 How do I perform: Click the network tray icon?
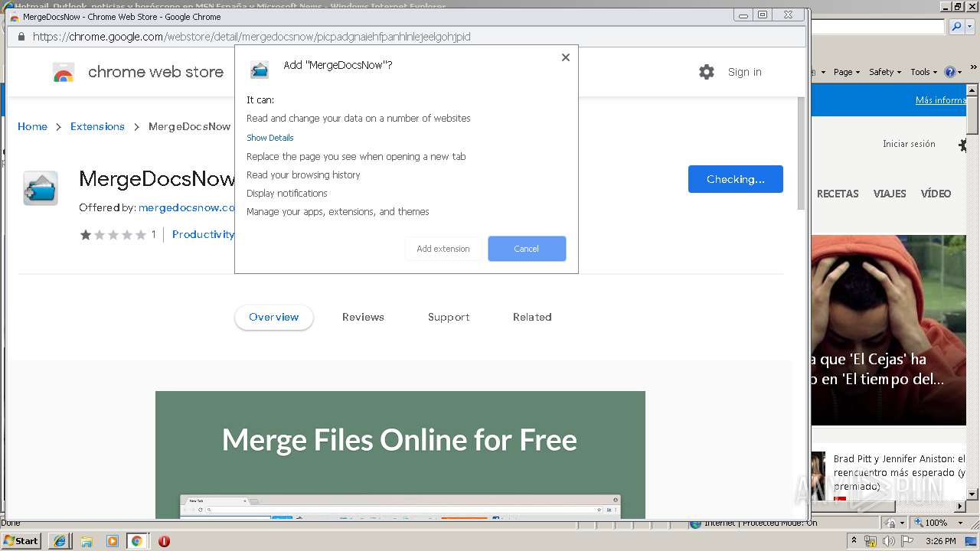[871, 541]
